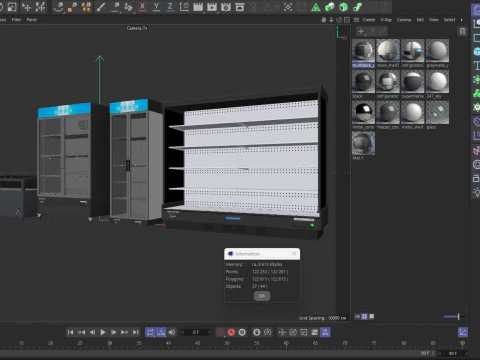Select the black material thumbnail
This screenshot has width=480, height=360.
(x=363, y=82)
